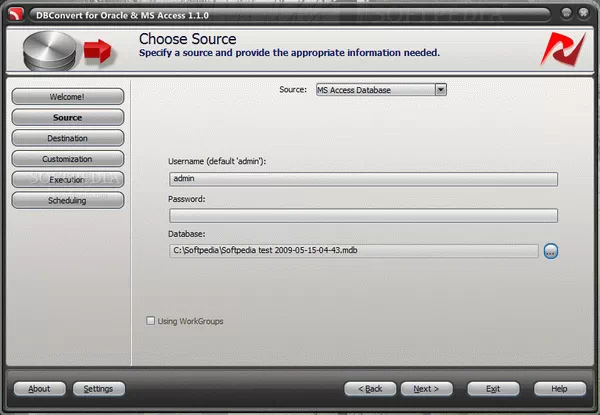Viewport: 600px width, 415px height.
Task: Select the Source step in sidebar
Action: (68, 117)
